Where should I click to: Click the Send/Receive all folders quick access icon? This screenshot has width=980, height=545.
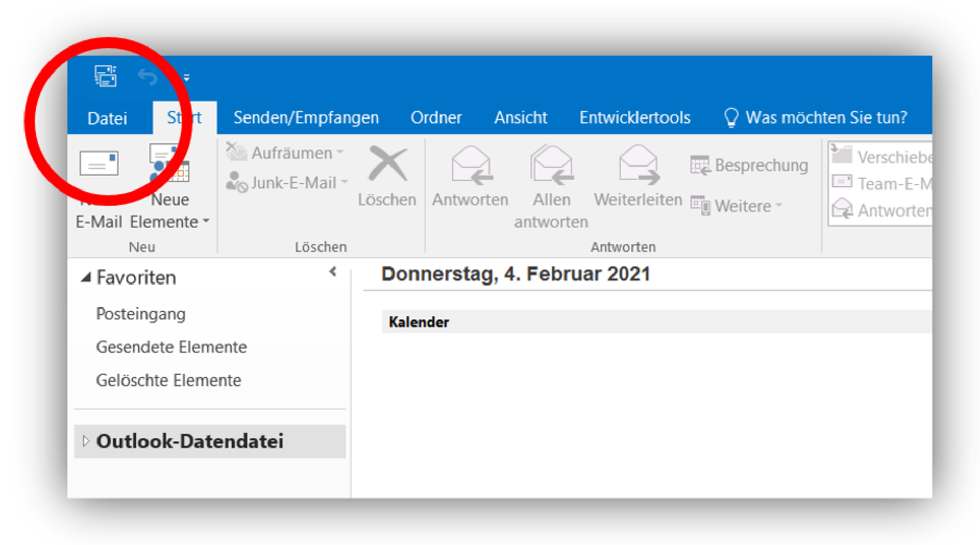(x=106, y=77)
